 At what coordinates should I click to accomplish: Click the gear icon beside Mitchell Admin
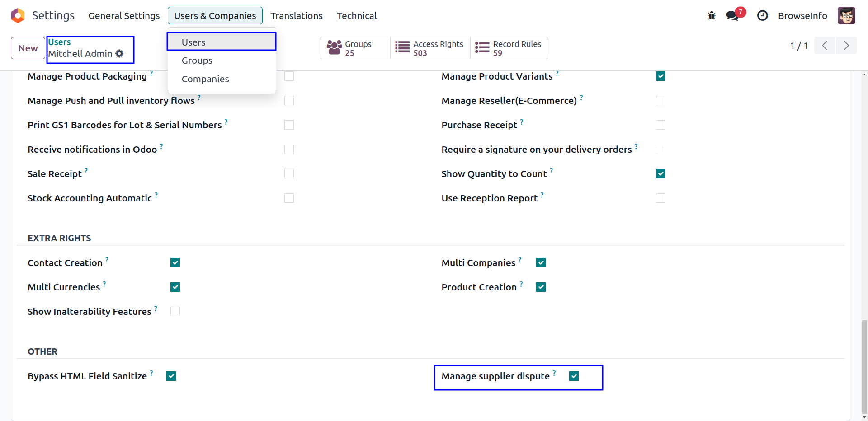(x=119, y=54)
